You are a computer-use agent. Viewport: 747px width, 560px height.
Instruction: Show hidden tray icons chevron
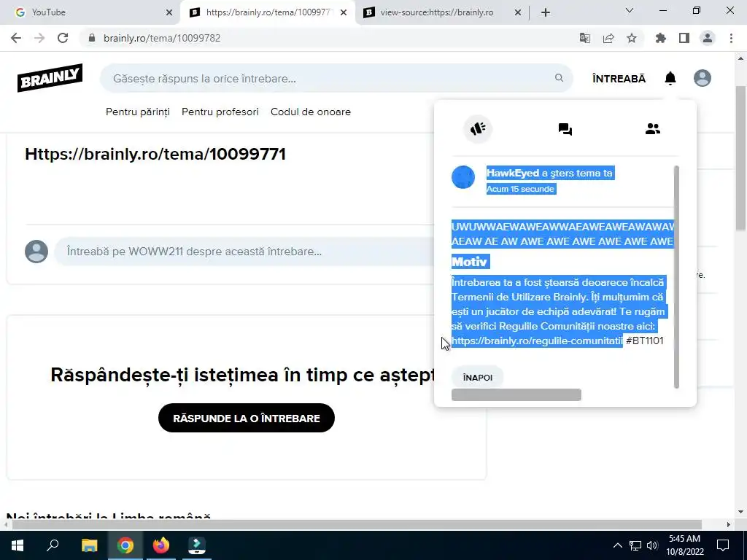tap(617, 545)
